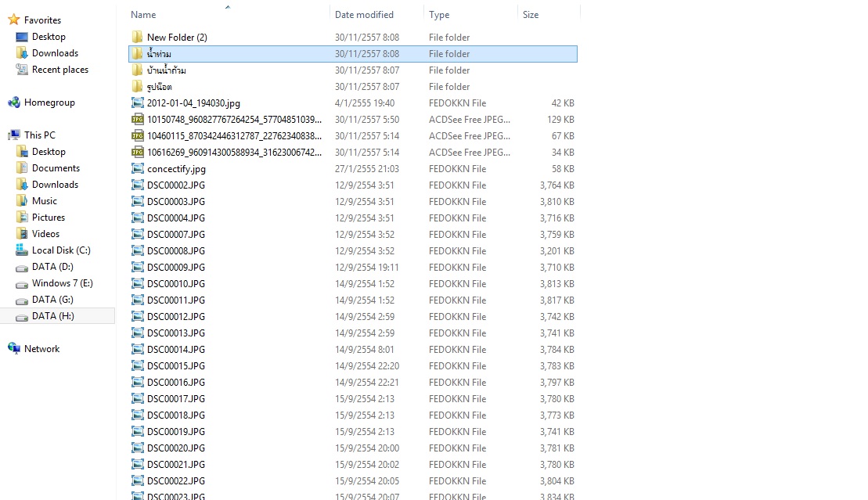Select file DSC00018.JPG
This screenshot has width=868, height=500.
353,415
